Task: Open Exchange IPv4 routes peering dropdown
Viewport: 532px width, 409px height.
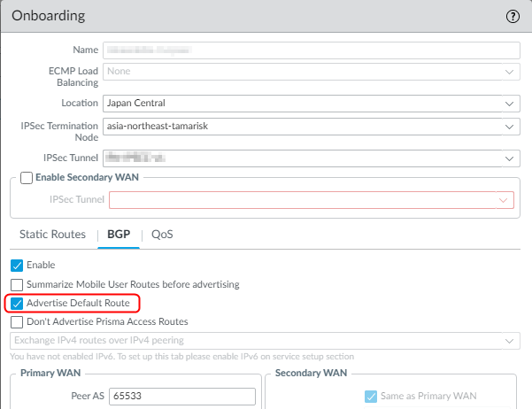Action: coord(264,340)
